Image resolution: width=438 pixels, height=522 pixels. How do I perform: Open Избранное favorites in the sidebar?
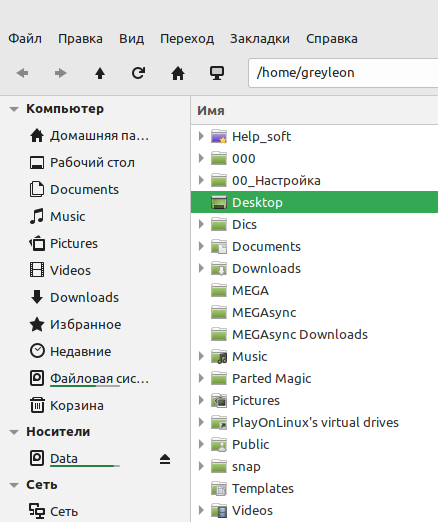click(x=85, y=324)
